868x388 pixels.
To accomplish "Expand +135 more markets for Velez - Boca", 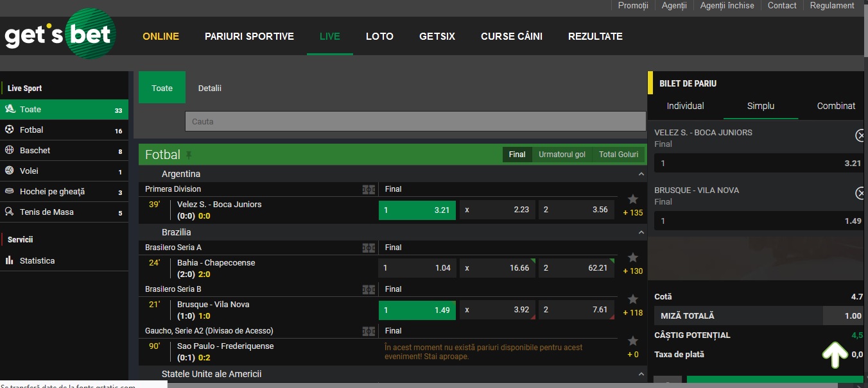I will [x=633, y=213].
